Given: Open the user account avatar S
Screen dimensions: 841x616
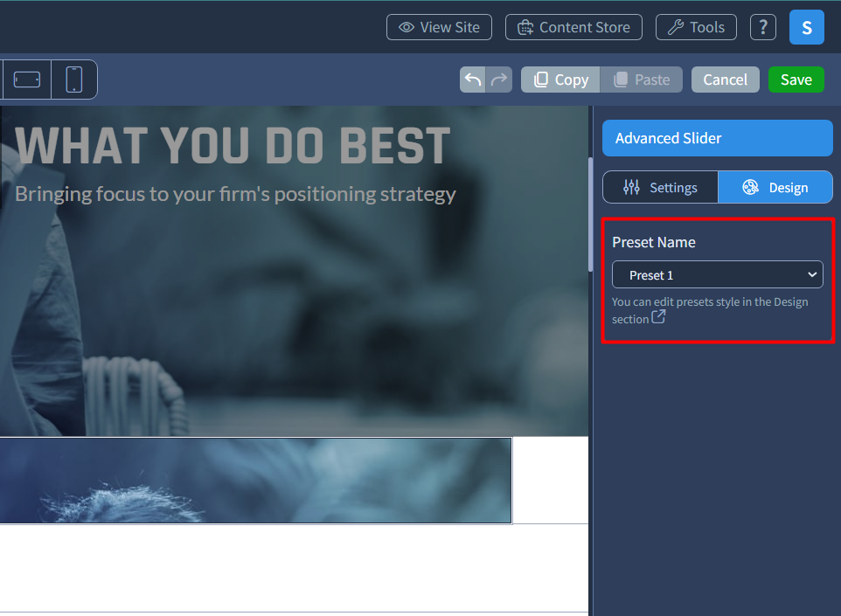Looking at the screenshot, I should (807, 27).
